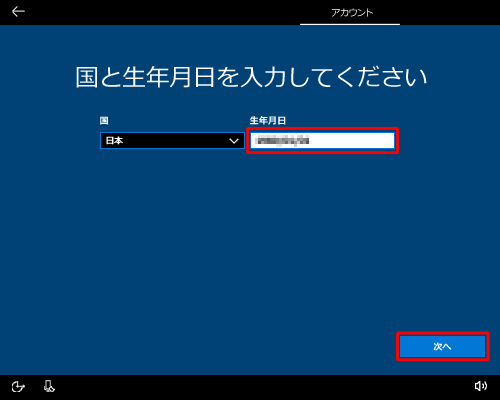
Task: Return to previous setup page arrow
Action: pos(18,12)
